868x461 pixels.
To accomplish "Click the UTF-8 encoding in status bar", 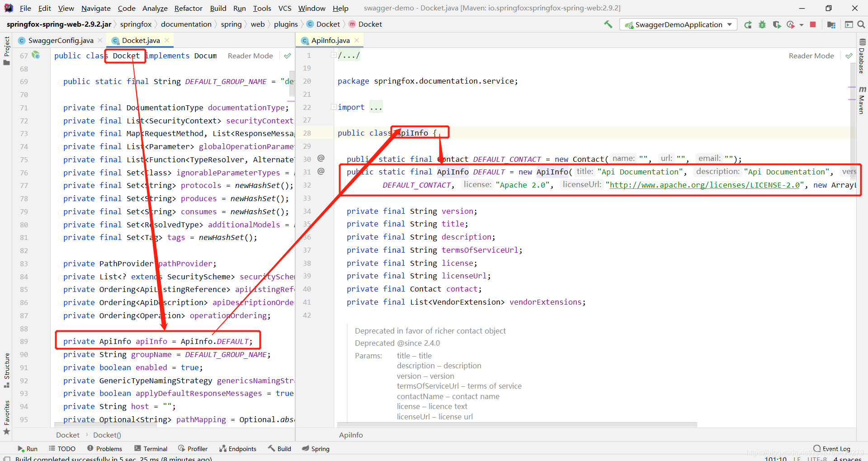I will [817, 458].
